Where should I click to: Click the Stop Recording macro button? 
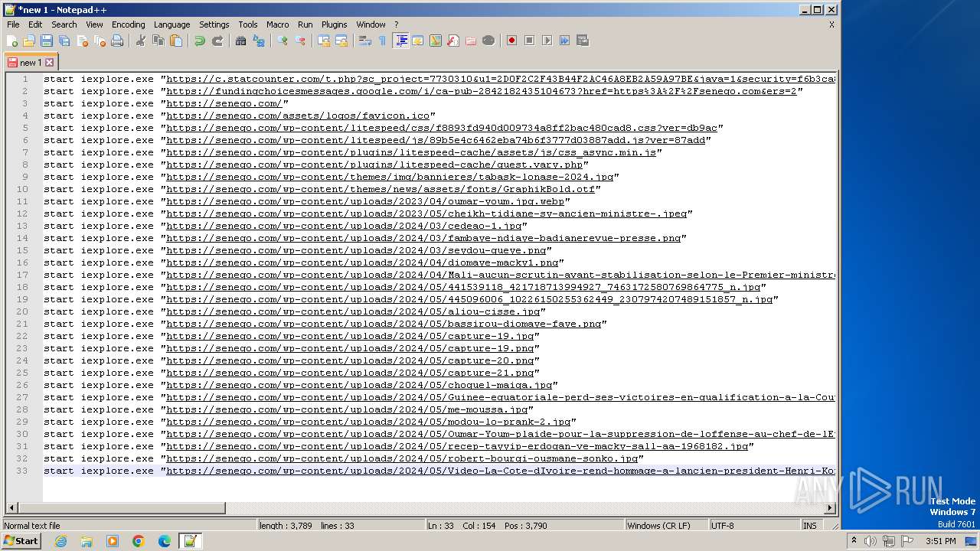pos(530,41)
